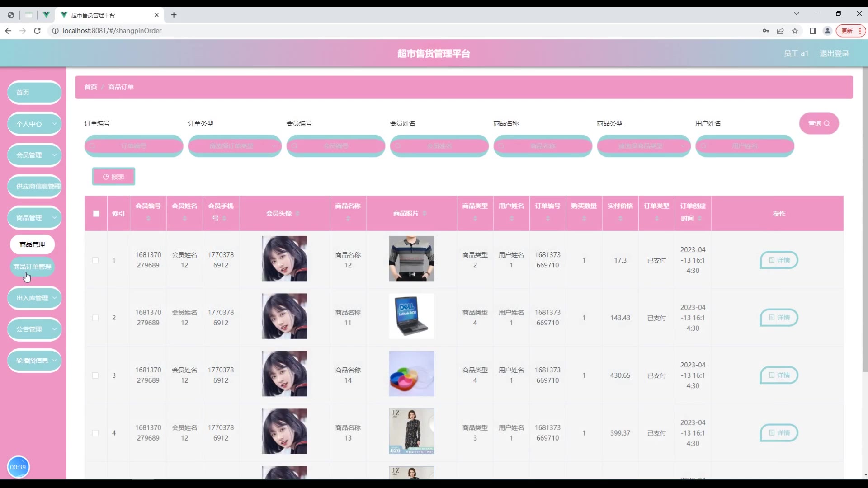Image resolution: width=868 pixels, height=488 pixels.
Task: Click the 报表 report button
Action: point(113,177)
